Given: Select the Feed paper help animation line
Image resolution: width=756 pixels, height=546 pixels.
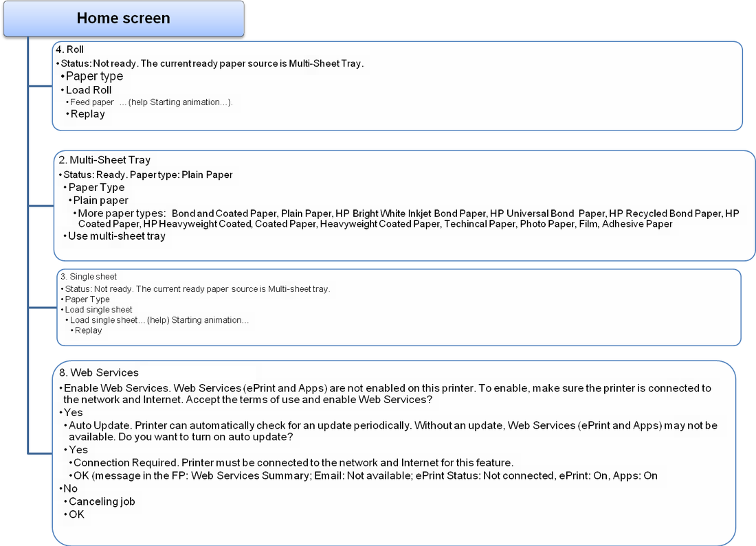Looking at the screenshot, I should [x=151, y=102].
